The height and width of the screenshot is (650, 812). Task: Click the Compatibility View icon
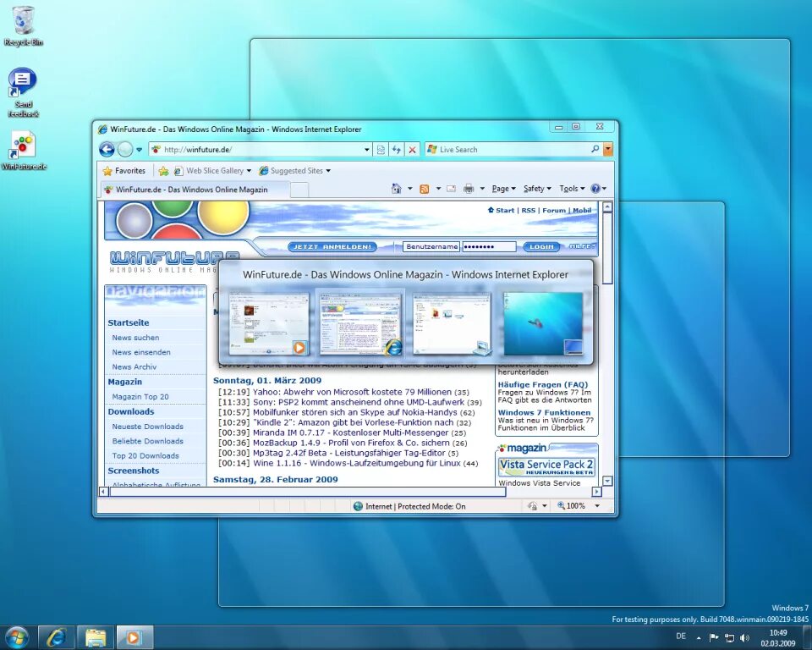point(381,150)
